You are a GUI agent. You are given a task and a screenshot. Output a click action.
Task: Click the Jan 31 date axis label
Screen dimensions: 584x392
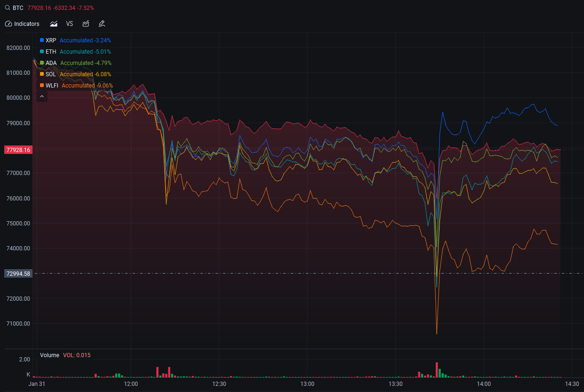pos(37,384)
